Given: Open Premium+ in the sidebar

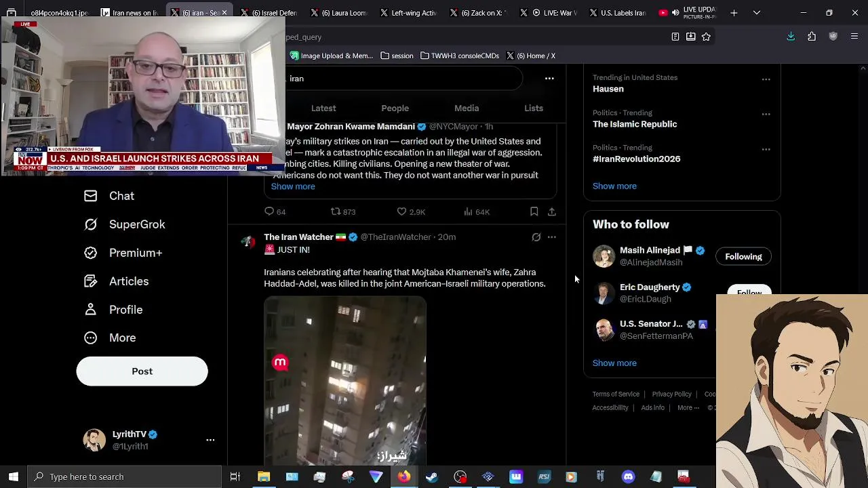Looking at the screenshot, I should point(123,253).
